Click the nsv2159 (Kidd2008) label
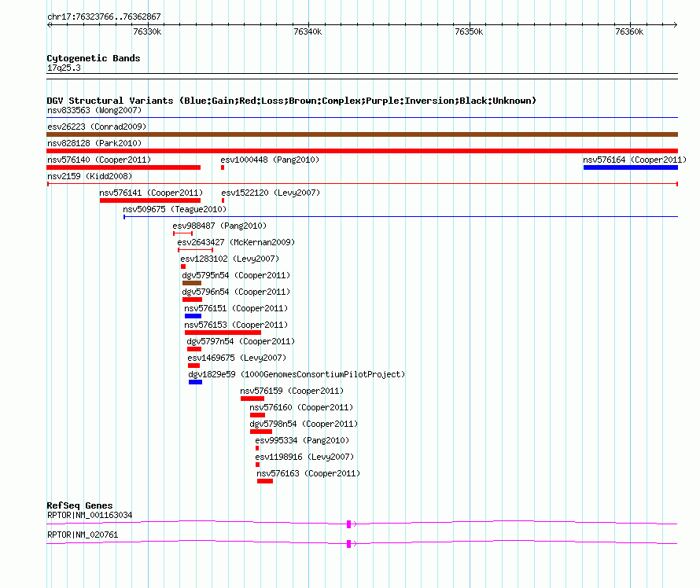 tap(90, 176)
